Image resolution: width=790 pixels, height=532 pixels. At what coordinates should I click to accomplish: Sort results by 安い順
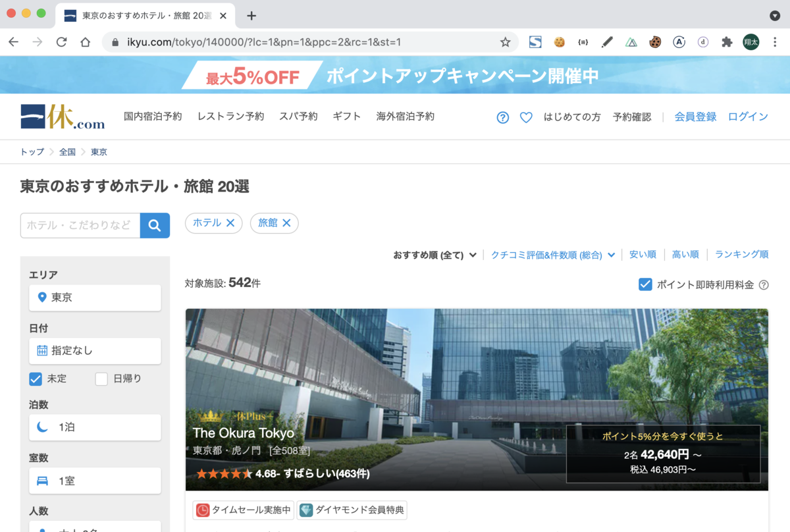[x=643, y=255]
